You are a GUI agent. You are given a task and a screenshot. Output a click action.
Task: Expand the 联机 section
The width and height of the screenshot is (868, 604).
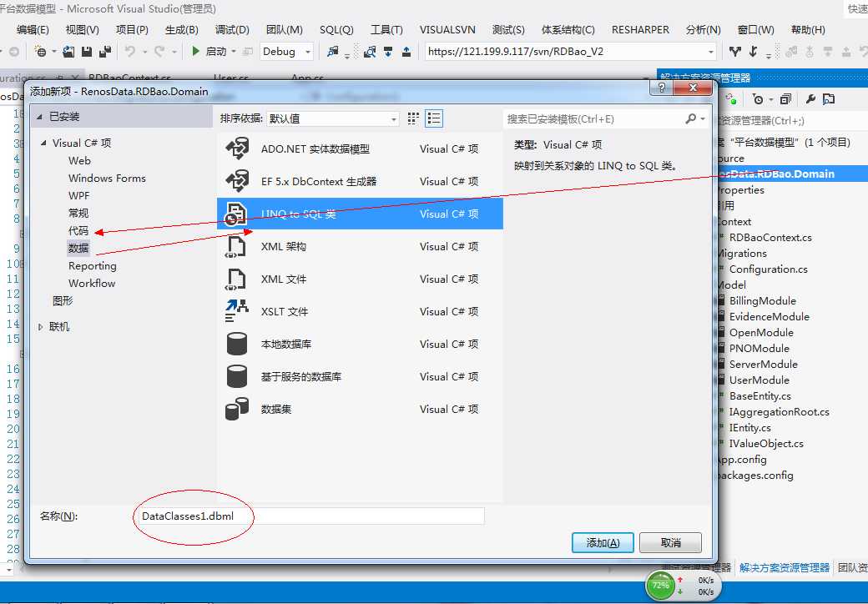click(x=40, y=327)
